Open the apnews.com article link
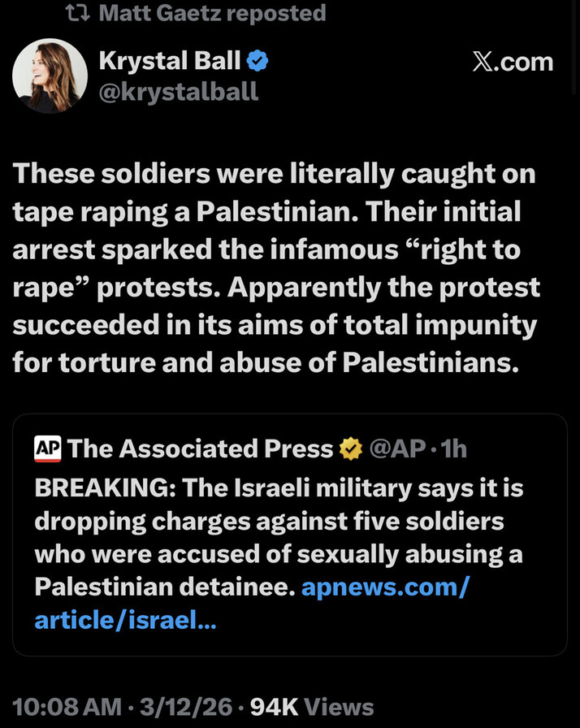 point(384,587)
